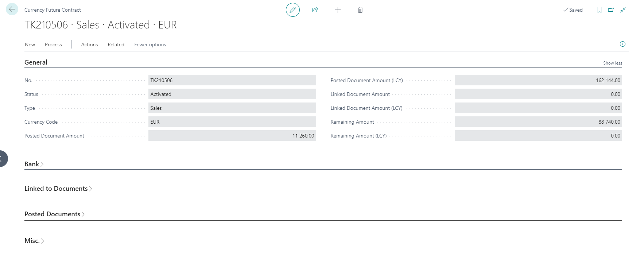Screen dimensions: 644x263
Task: Open page in new window icon
Action: tap(611, 10)
